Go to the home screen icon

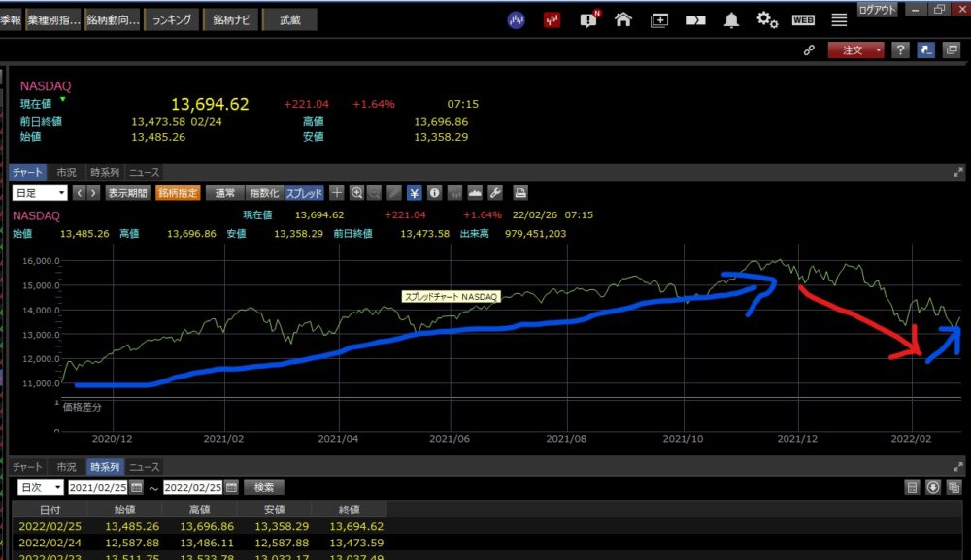click(x=623, y=19)
